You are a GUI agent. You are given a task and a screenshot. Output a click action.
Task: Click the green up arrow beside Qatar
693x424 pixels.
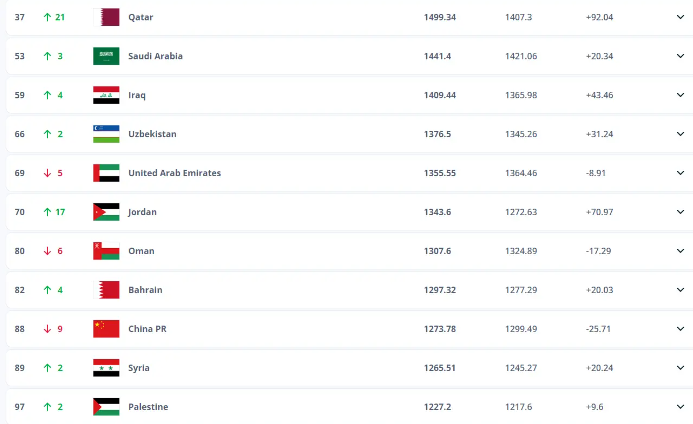47,17
